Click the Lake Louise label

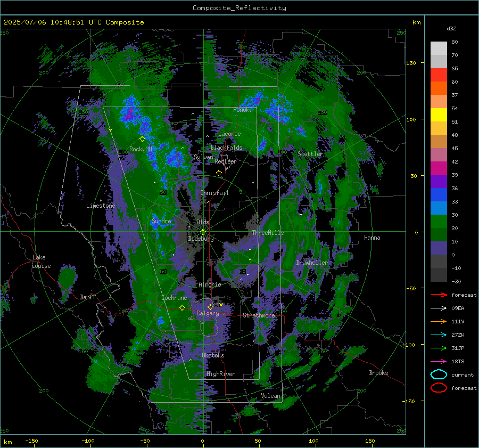[41, 262]
